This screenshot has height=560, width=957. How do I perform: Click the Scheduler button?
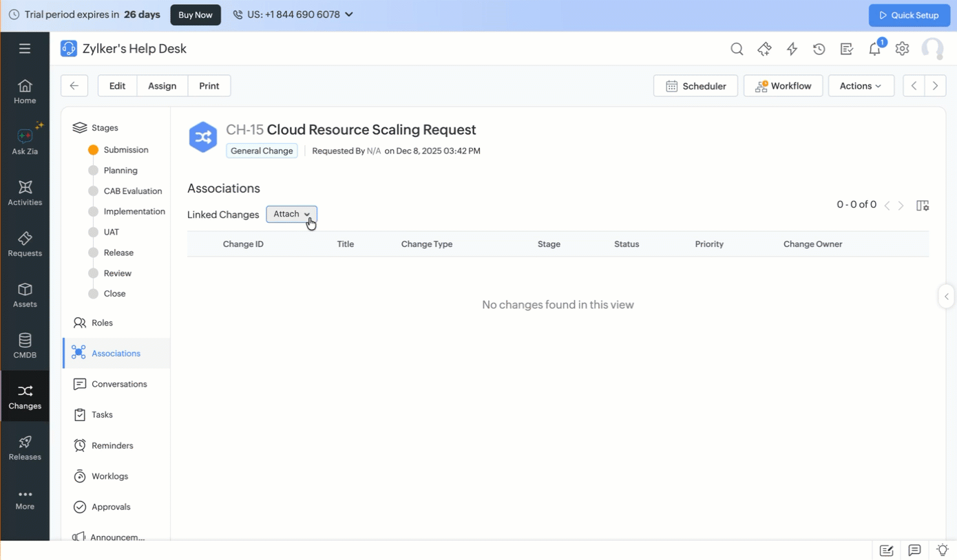pyautogui.click(x=695, y=86)
